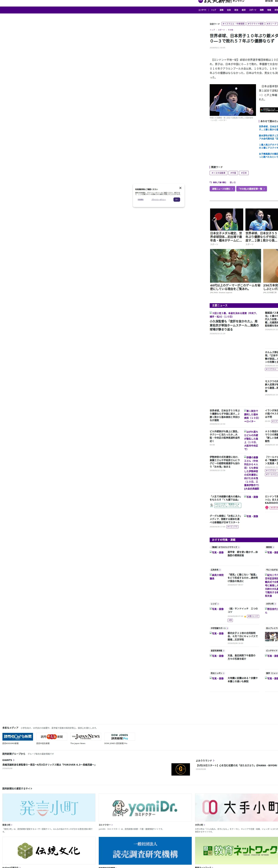Click the #ウクライナ情勢 trending tag
Viewport: 278px width, 868px height.
pos(255,24)
